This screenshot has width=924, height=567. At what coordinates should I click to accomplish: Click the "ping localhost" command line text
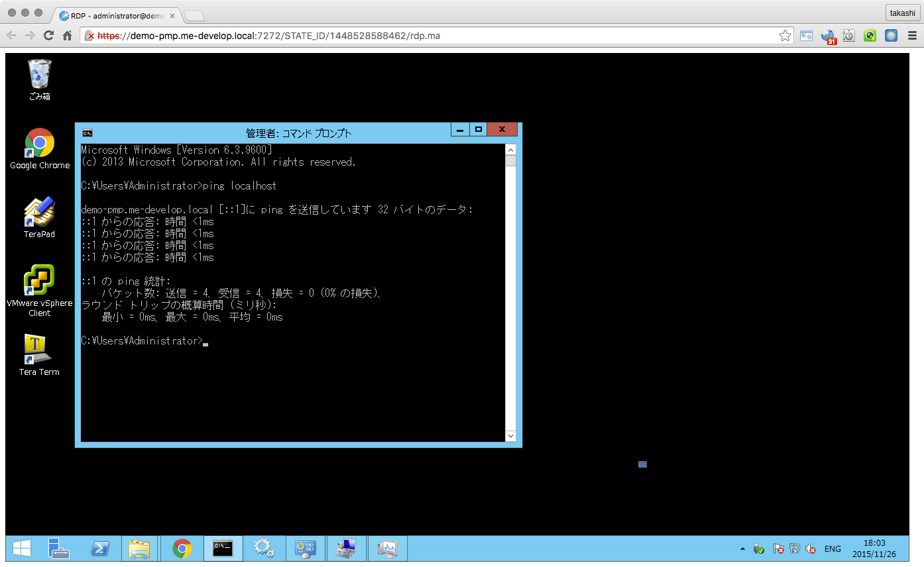tap(239, 185)
